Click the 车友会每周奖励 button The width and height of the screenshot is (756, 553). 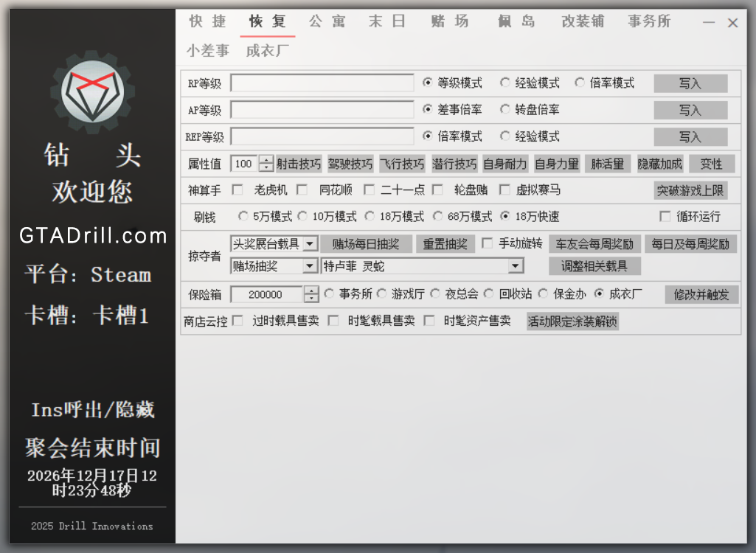pyautogui.click(x=594, y=244)
